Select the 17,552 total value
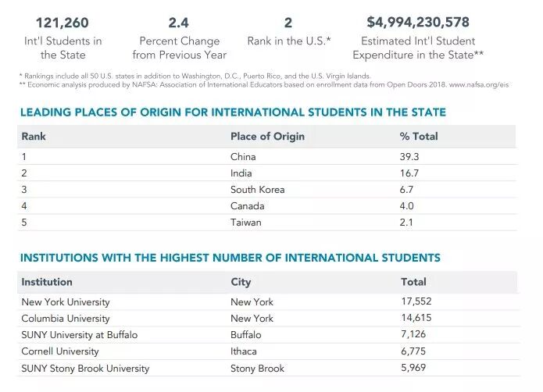The height and width of the screenshot is (392, 543). [416, 301]
